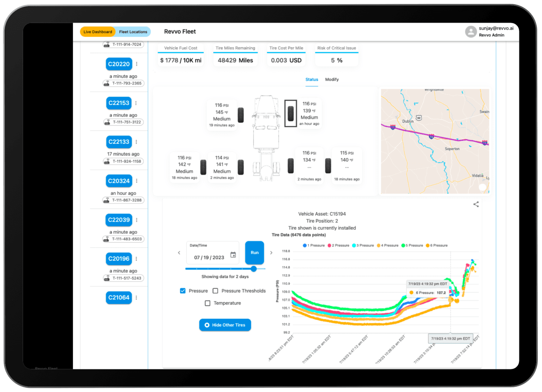
Task: Select vehicle C22153
Action: tap(119, 103)
